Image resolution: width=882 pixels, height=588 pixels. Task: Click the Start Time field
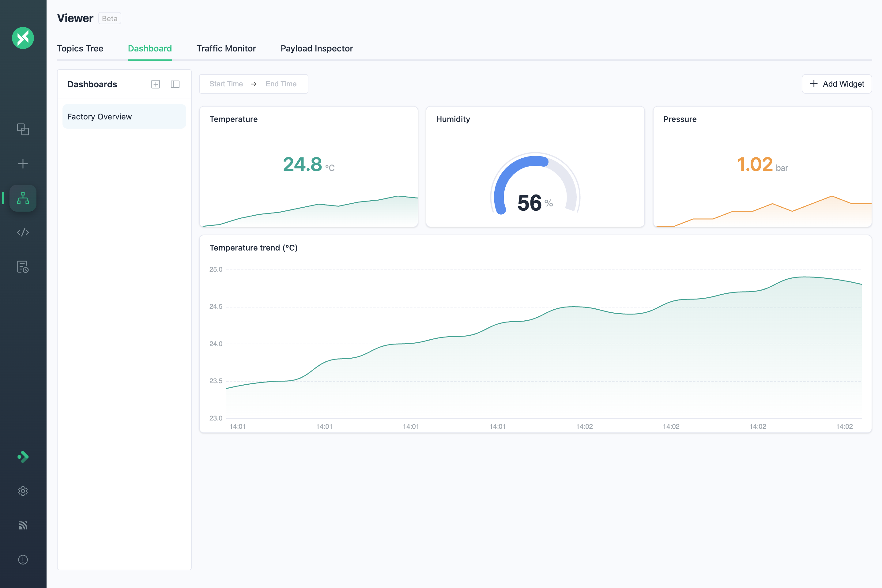(x=226, y=84)
